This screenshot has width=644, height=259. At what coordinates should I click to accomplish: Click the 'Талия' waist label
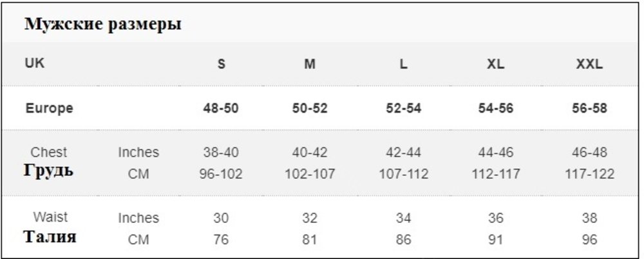click(x=50, y=236)
